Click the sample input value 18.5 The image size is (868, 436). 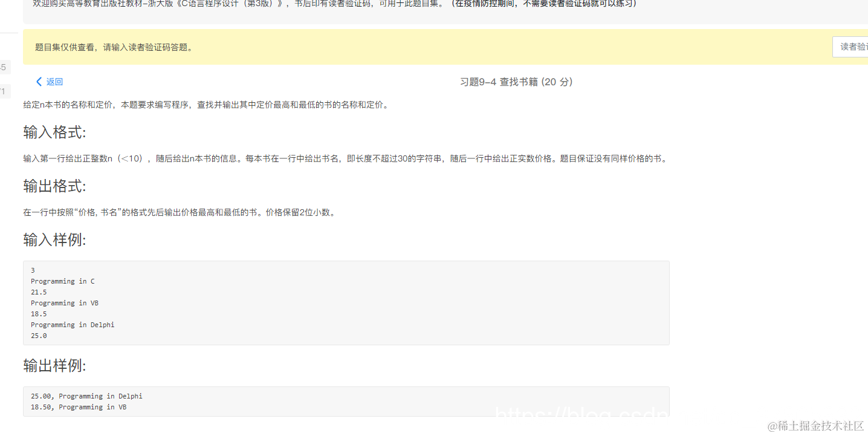tap(39, 314)
